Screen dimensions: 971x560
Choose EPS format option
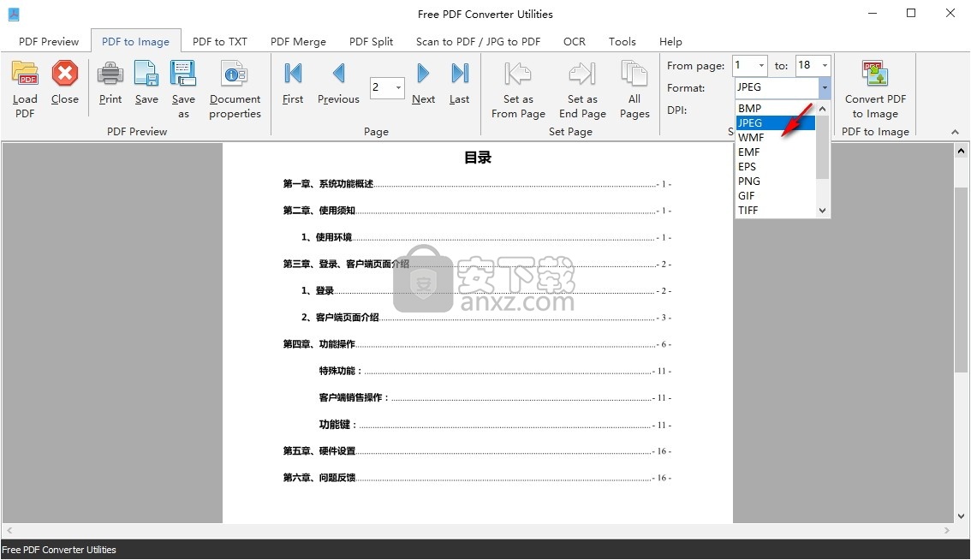[x=775, y=167]
